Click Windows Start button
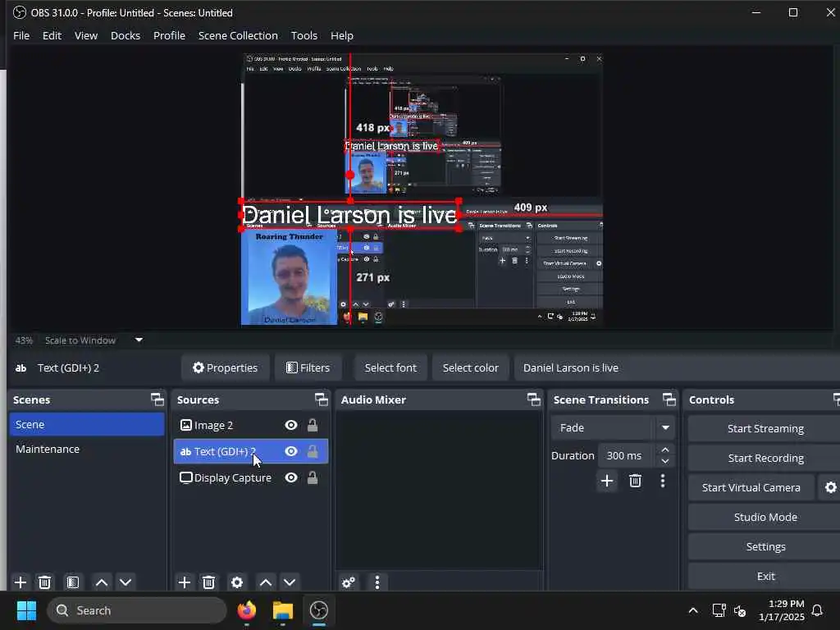 click(x=26, y=610)
